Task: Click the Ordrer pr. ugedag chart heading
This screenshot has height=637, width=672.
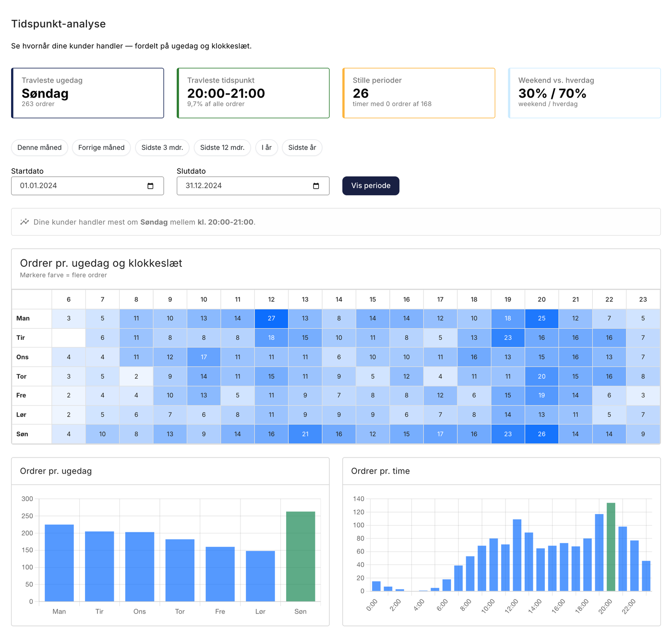Action: coord(56,471)
